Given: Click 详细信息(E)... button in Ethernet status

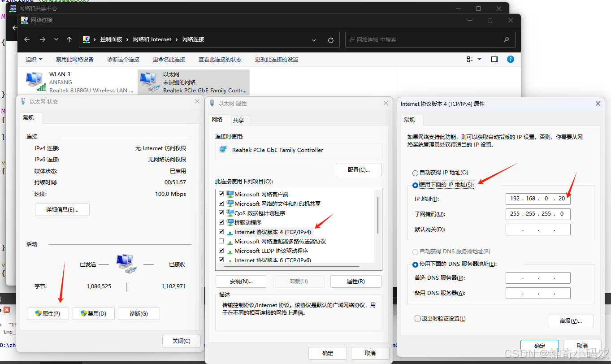Looking at the screenshot, I should pos(62,209).
